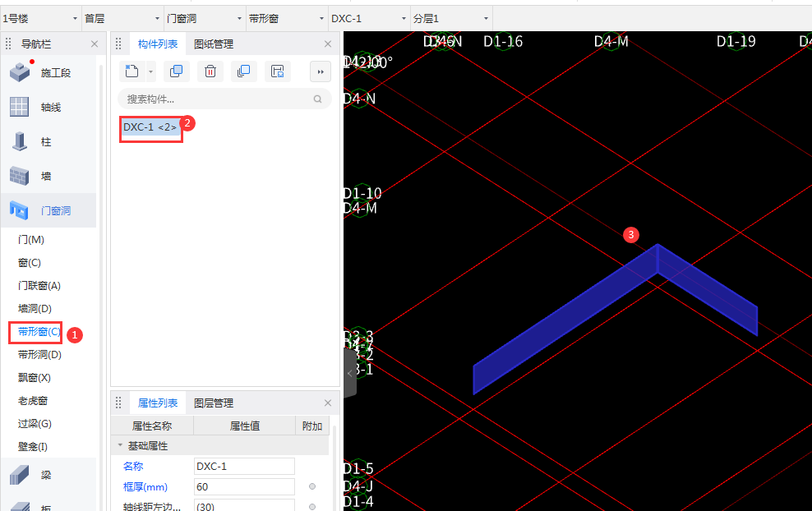Choose 门联窗(A) in navigation list
Image resolution: width=812 pixels, height=511 pixels.
(39, 285)
